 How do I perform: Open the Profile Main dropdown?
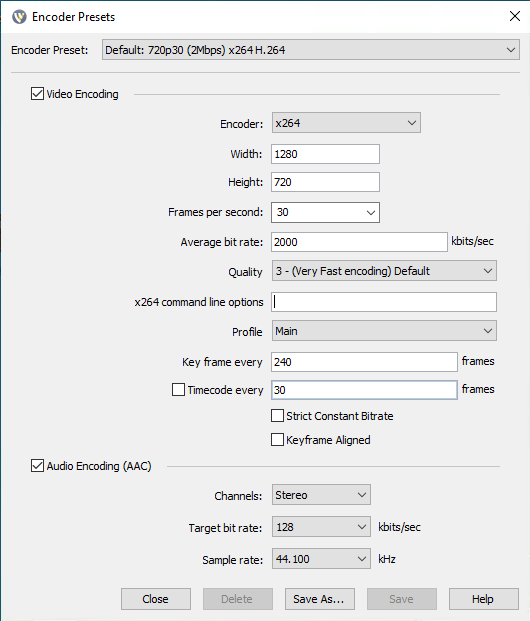384,331
